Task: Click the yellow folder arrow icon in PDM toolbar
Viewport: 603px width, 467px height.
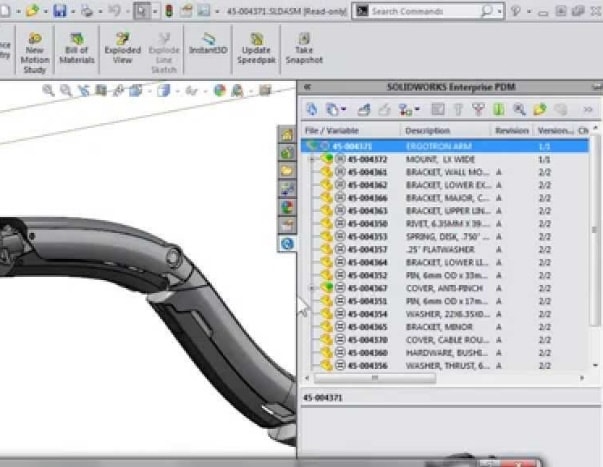Action: click(540, 110)
